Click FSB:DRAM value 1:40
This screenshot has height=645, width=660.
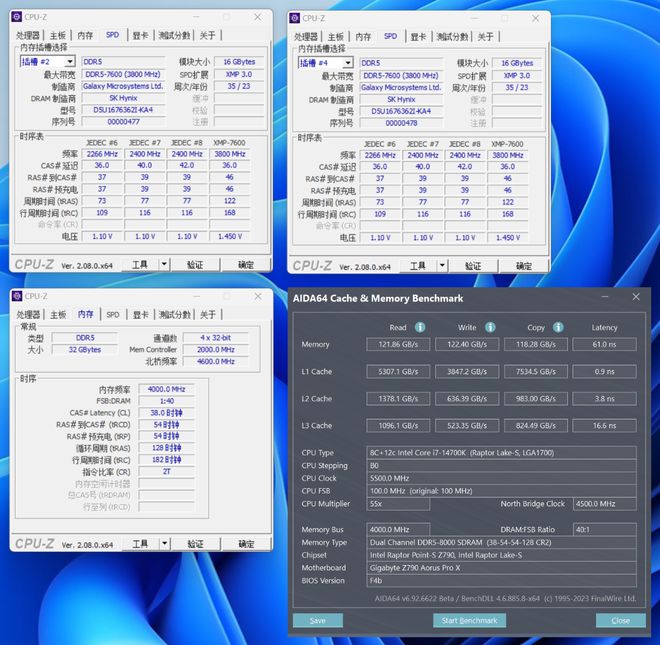point(167,401)
